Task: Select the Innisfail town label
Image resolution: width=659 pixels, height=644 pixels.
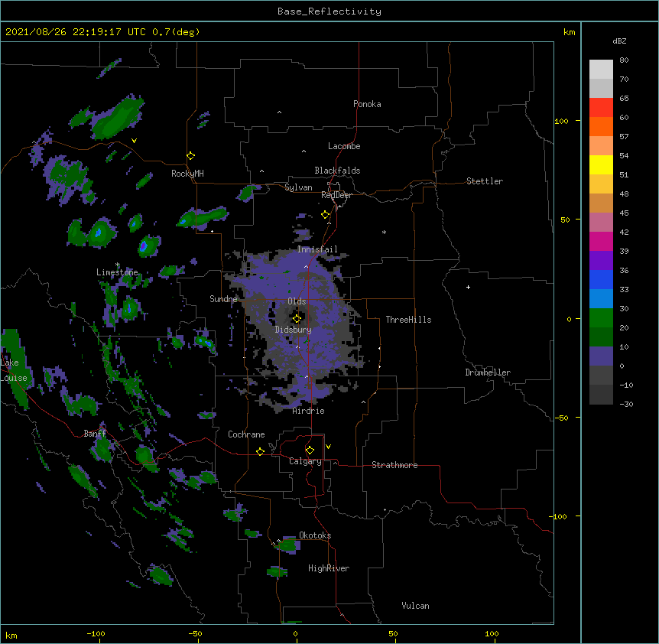Action: (317, 249)
